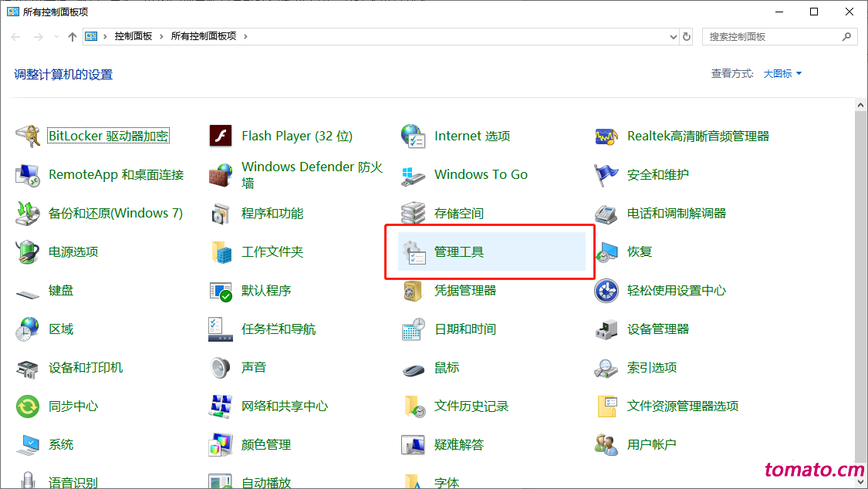
Task: Click the scrollbar up arrow
Action: tap(860, 105)
